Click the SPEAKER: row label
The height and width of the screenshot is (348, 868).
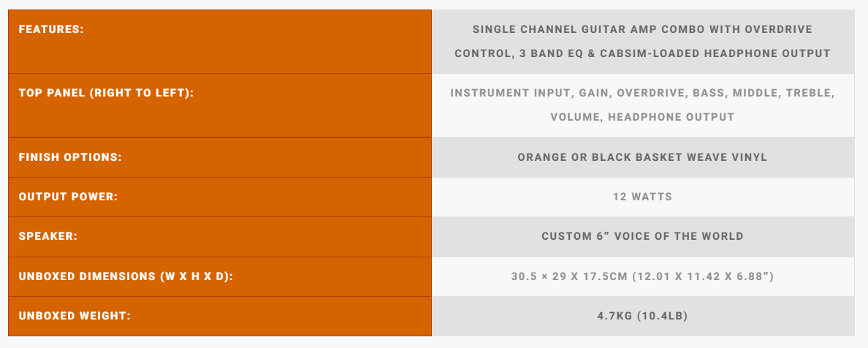[48, 236]
